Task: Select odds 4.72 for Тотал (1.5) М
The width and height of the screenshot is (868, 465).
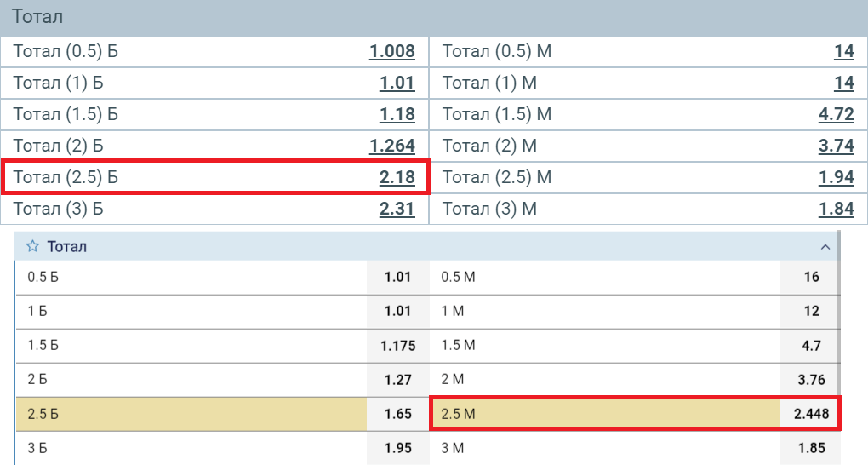Action: (x=836, y=114)
